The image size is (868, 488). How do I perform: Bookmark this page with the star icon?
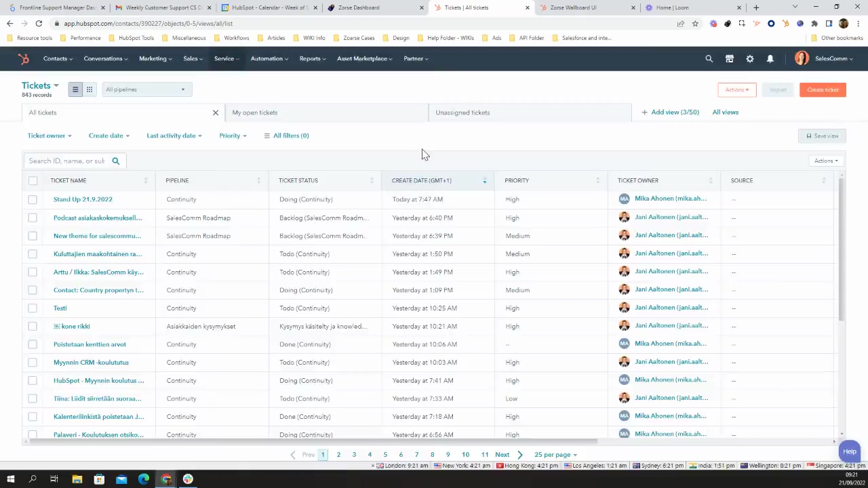695,23
